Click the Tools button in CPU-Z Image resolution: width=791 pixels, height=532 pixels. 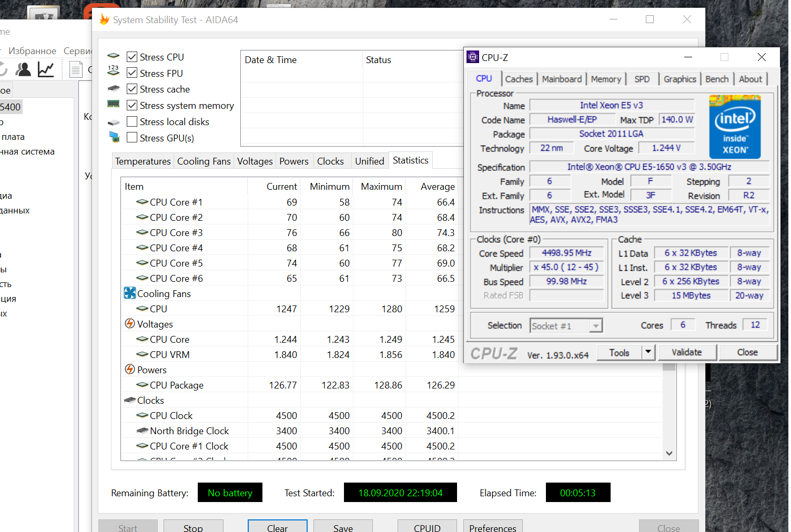point(619,352)
